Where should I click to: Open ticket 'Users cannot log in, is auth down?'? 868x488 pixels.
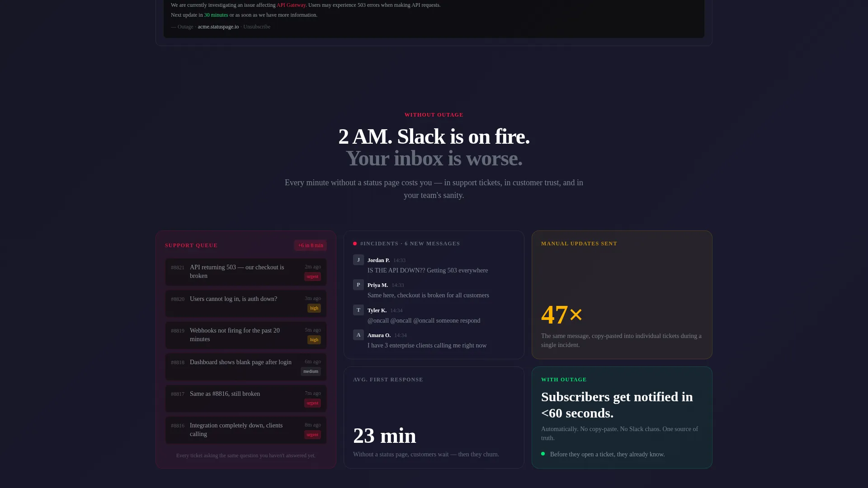pos(246,303)
